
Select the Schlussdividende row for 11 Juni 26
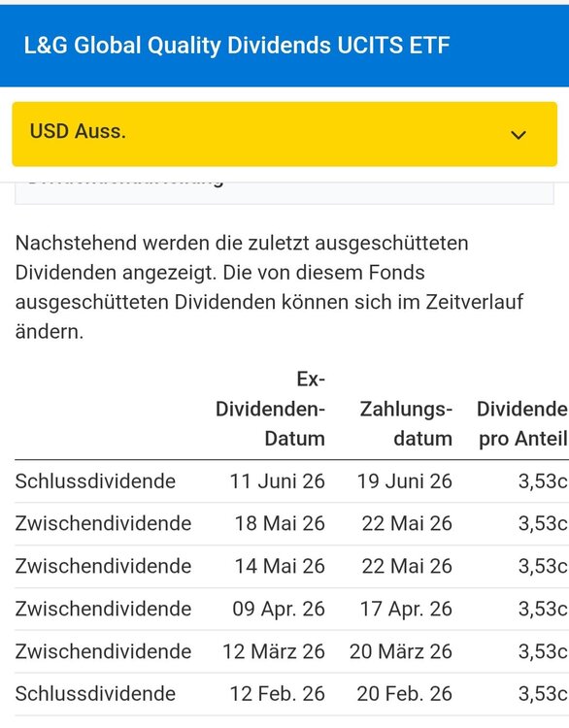291,481
